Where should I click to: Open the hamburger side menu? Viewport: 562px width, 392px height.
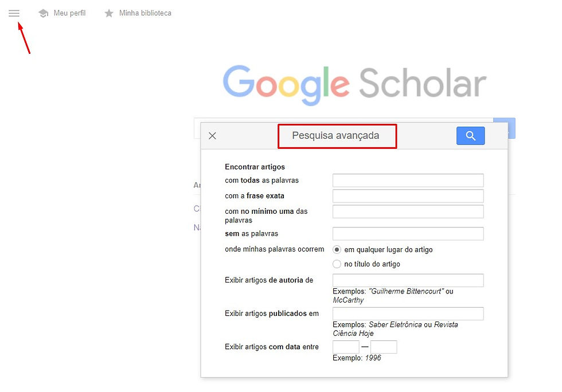(x=14, y=13)
